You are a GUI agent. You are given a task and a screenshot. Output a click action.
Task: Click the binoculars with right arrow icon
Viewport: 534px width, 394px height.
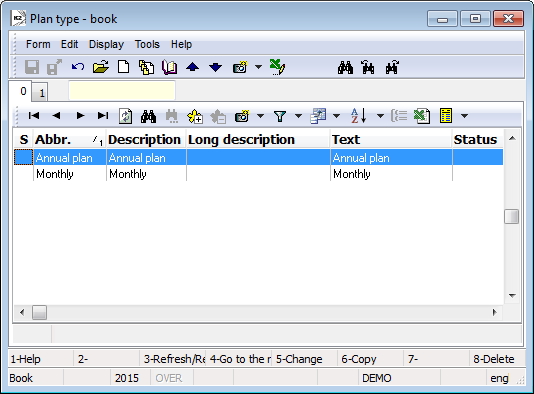pos(392,67)
